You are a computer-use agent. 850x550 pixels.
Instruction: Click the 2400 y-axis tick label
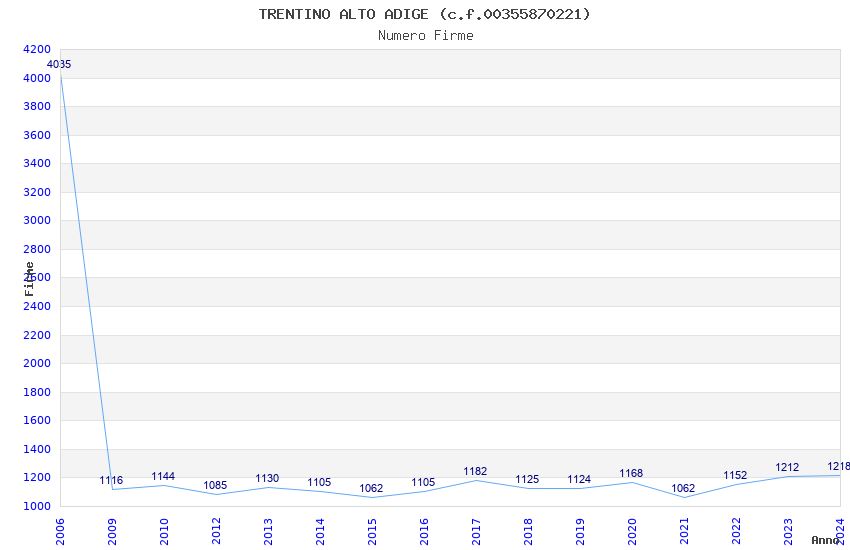(37, 306)
